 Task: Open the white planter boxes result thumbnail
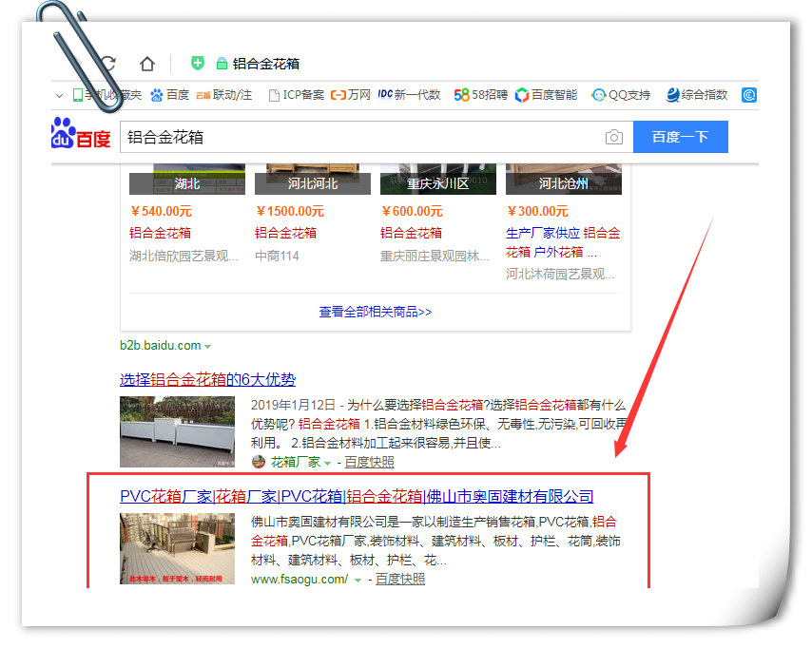177,431
